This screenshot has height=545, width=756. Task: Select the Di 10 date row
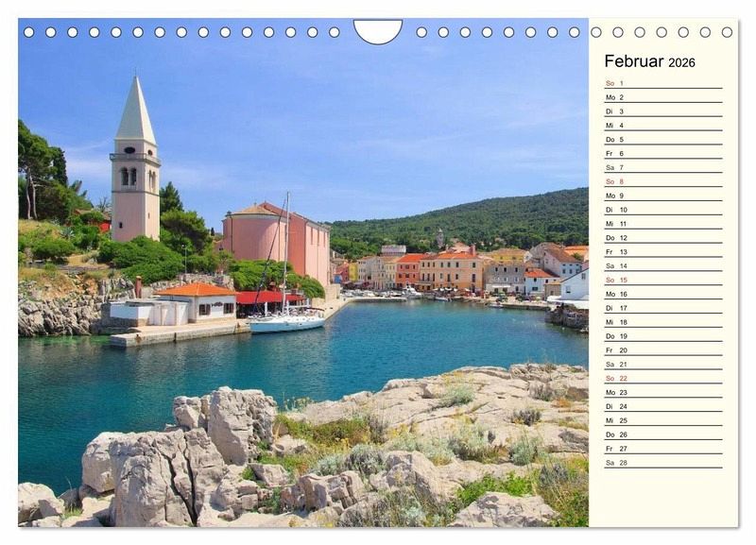pos(663,210)
